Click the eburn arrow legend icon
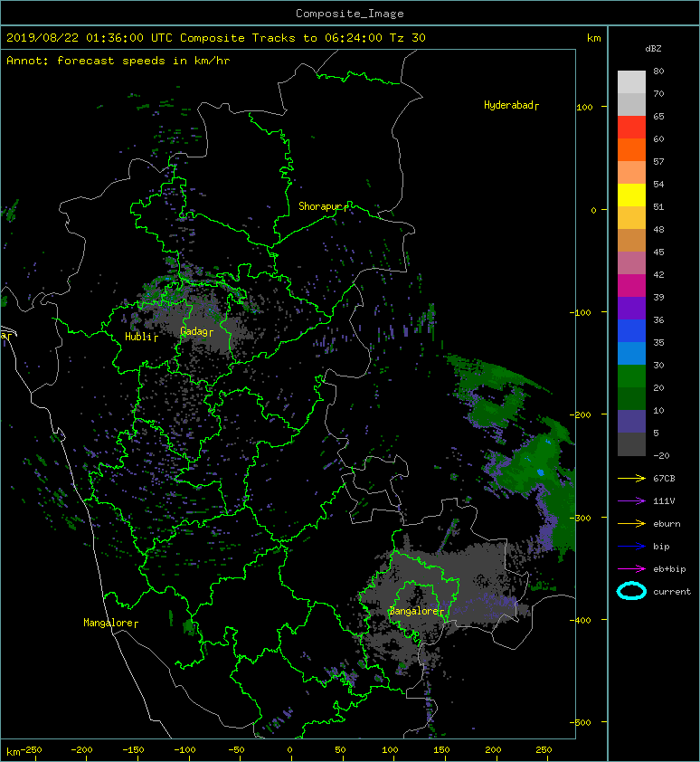Viewport: 700px width, 762px height. pos(631,523)
